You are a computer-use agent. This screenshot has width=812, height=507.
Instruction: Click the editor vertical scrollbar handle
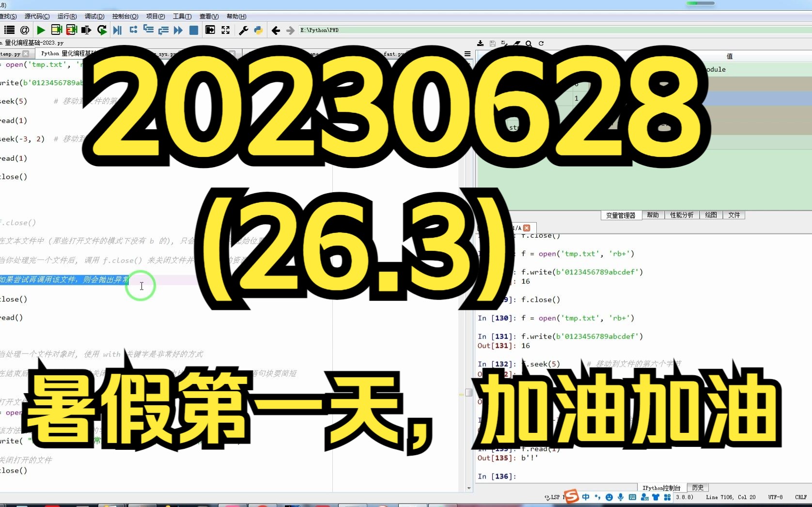click(x=468, y=392)
